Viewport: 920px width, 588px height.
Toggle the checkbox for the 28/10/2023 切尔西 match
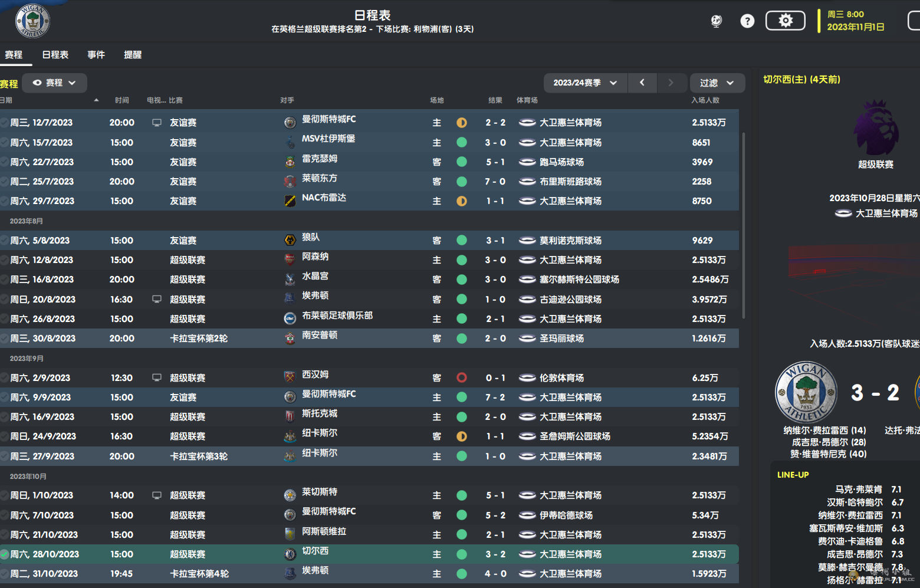(x=5, y=554)
